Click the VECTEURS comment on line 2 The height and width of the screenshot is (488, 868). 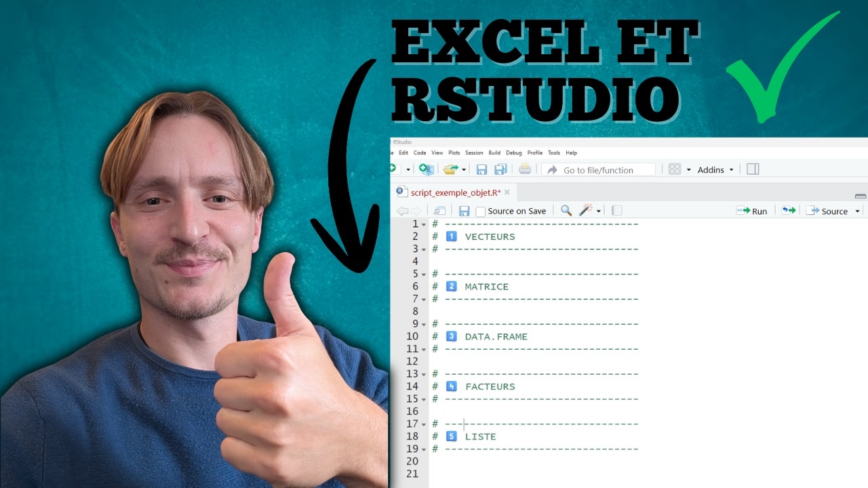pyautogui.click(x=490, y=237)
